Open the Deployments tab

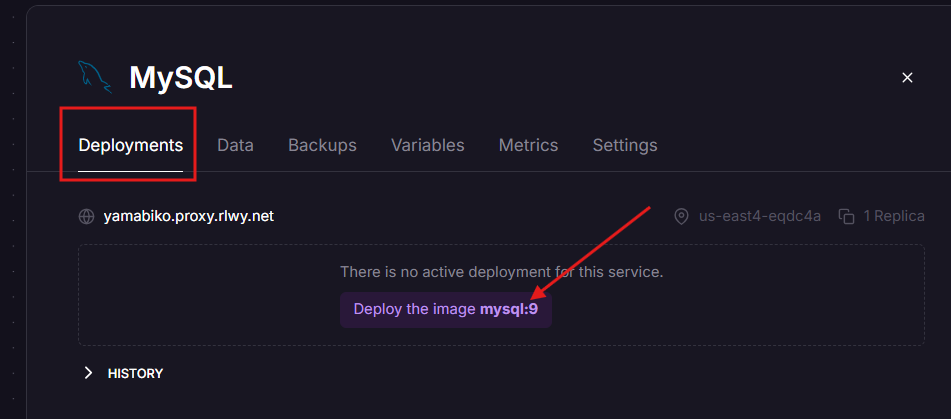(x=130, y=146)
